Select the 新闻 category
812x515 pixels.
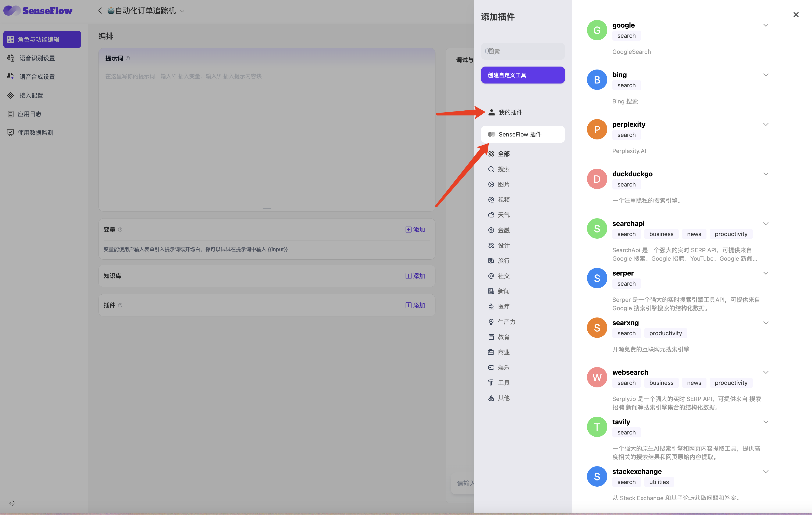499,291
